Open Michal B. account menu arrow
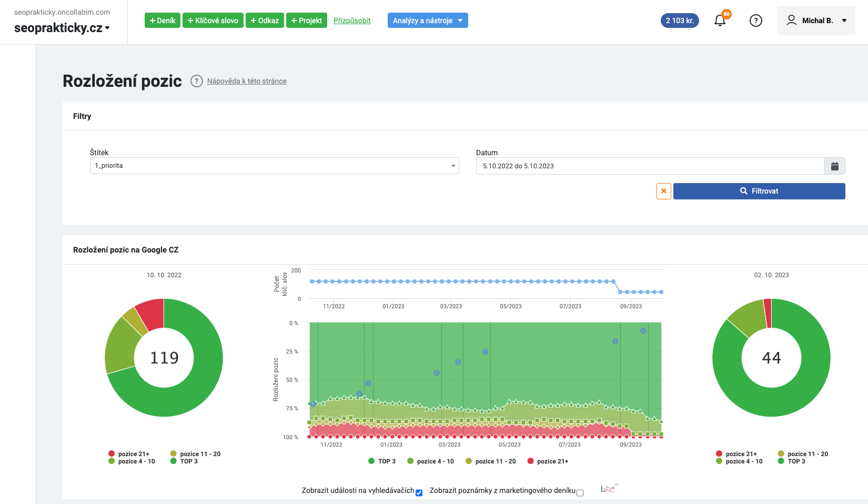 [x=844, y=21]
